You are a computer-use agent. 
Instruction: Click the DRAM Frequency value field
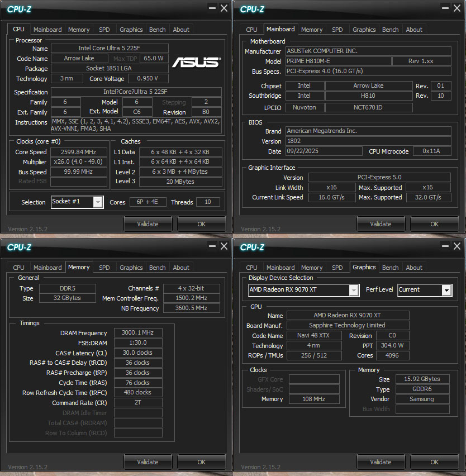tap(138, 333)
